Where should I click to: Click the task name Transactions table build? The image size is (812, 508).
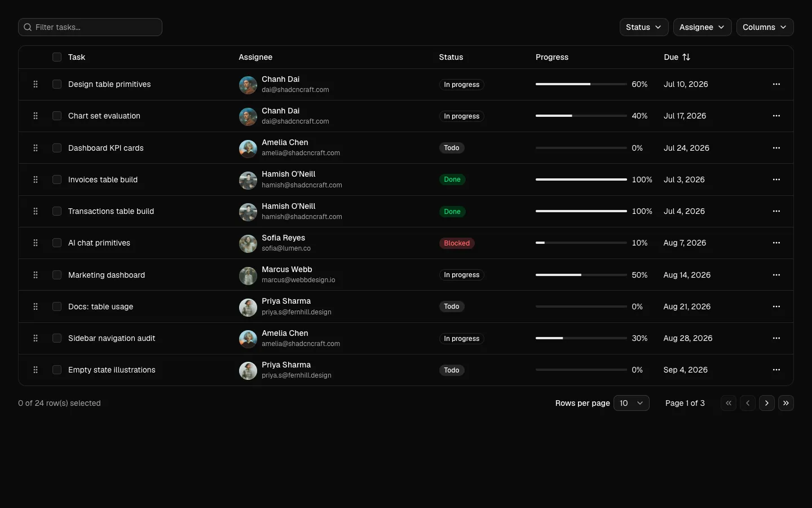[111, 211]
